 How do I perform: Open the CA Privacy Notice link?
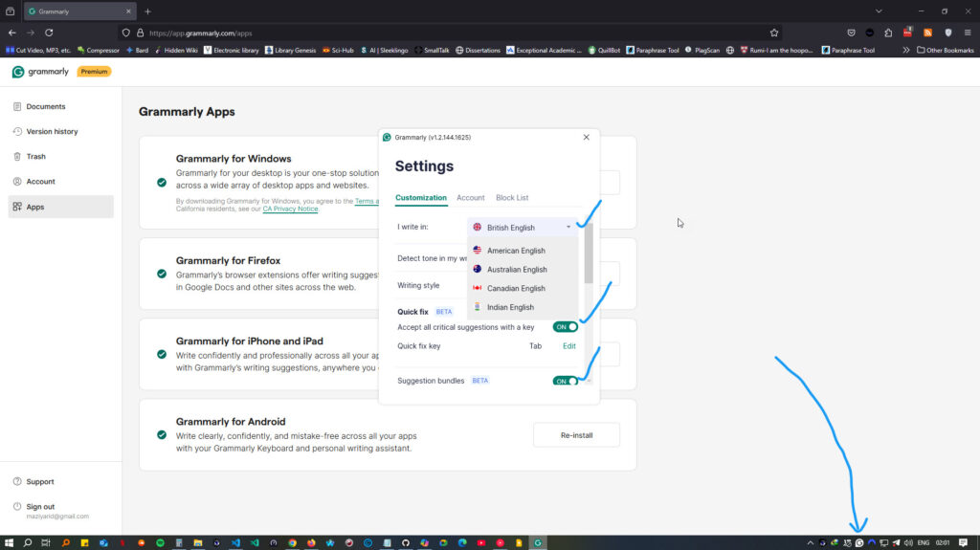tap(290, 209)
